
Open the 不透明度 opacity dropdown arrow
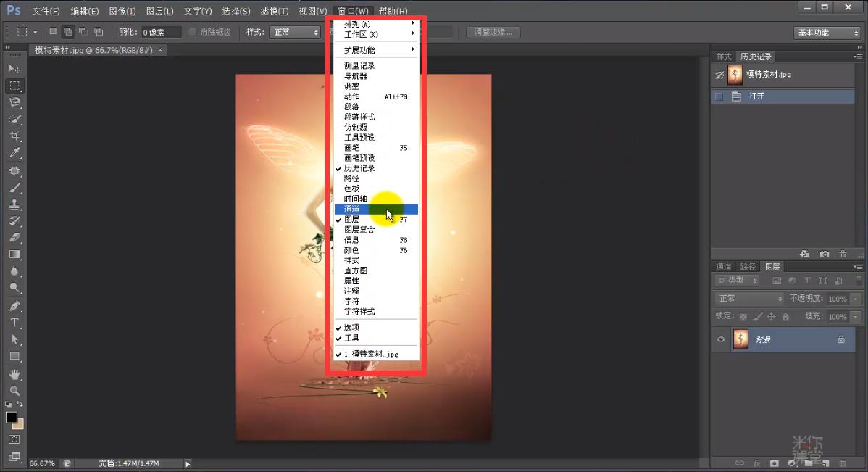854,299
